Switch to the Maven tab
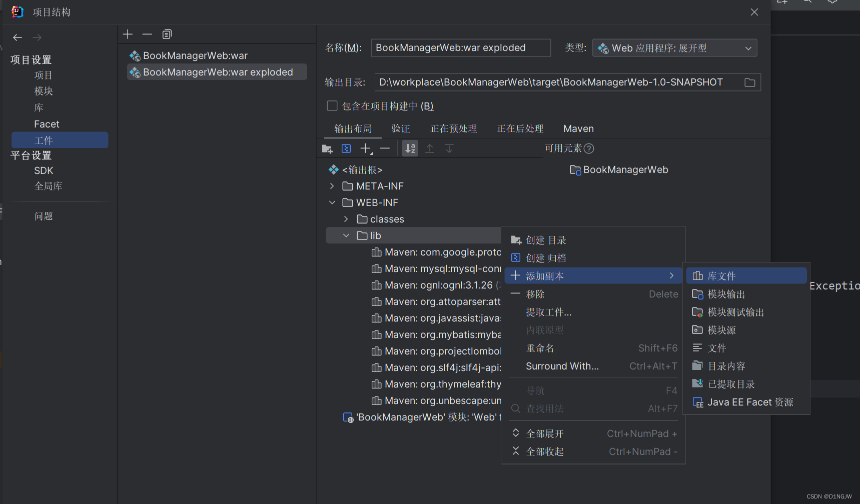This screenshot has width=860, height=504. (x=578, y=129)
